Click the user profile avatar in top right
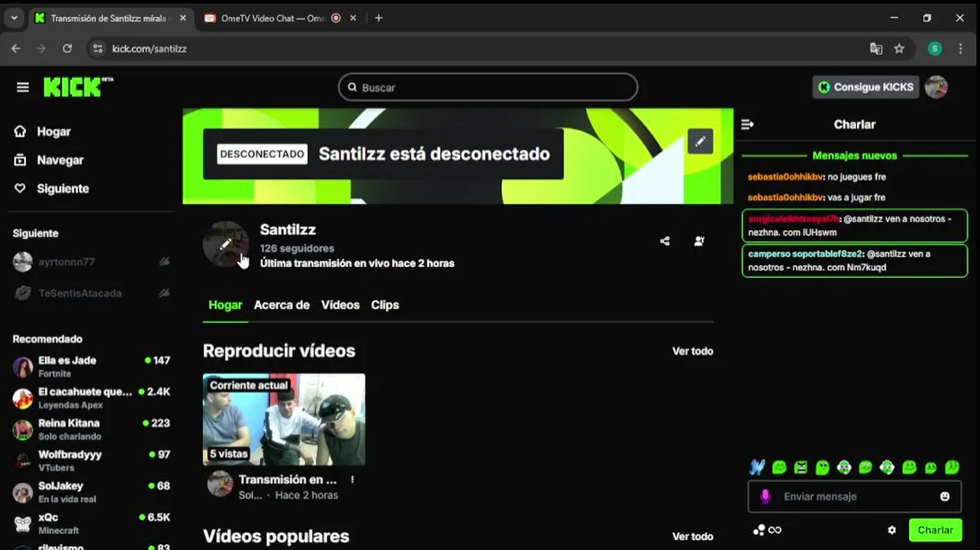Screen dimensions: 980x550 click(936, 87)
